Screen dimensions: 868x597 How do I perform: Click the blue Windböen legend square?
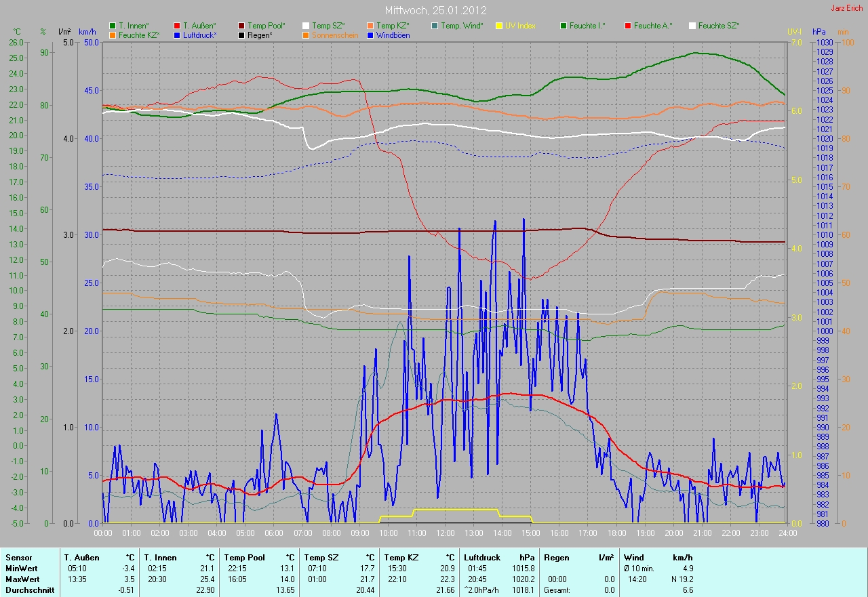coord(370,35)
